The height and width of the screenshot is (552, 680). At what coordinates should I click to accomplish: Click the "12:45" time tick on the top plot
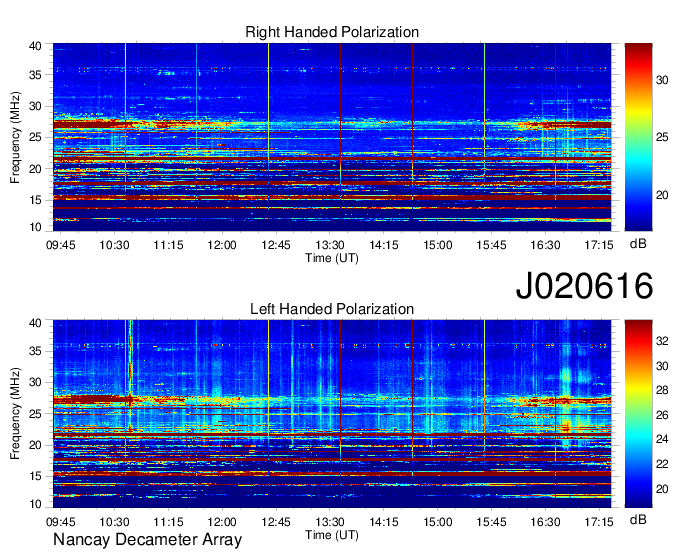pyautogui.click(x=276, y=245)
